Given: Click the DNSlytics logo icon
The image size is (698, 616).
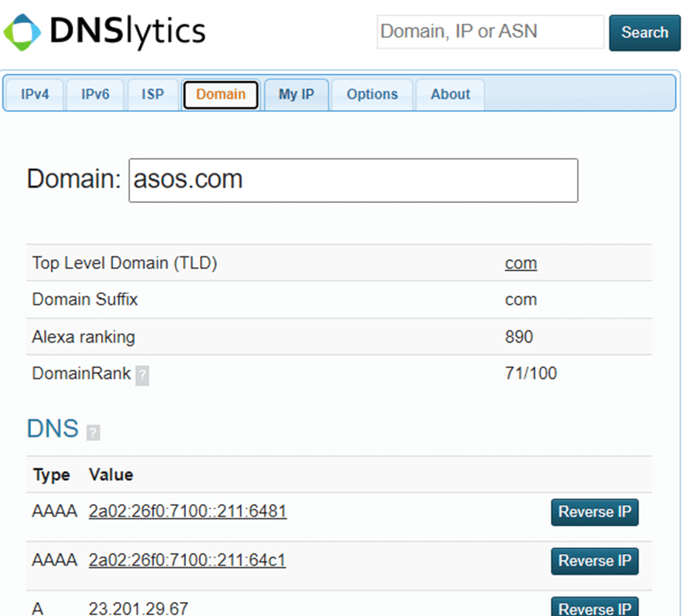Looking at the screenshot, I should [x=22, y=32].
